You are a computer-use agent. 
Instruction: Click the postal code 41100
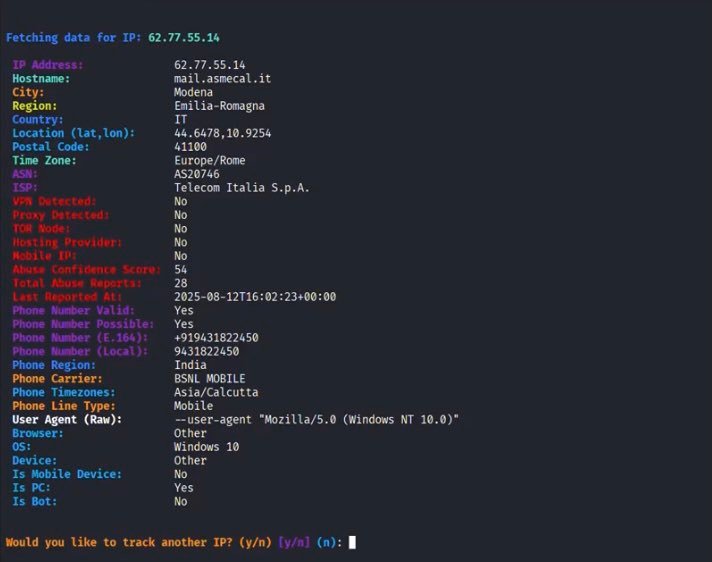click(x=190, y=147)
